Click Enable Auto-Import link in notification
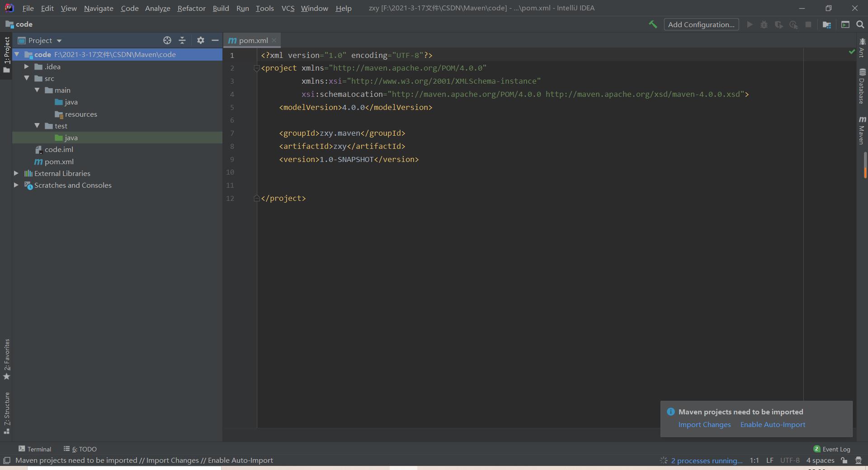868x470 pixels. tap(773, 424)
